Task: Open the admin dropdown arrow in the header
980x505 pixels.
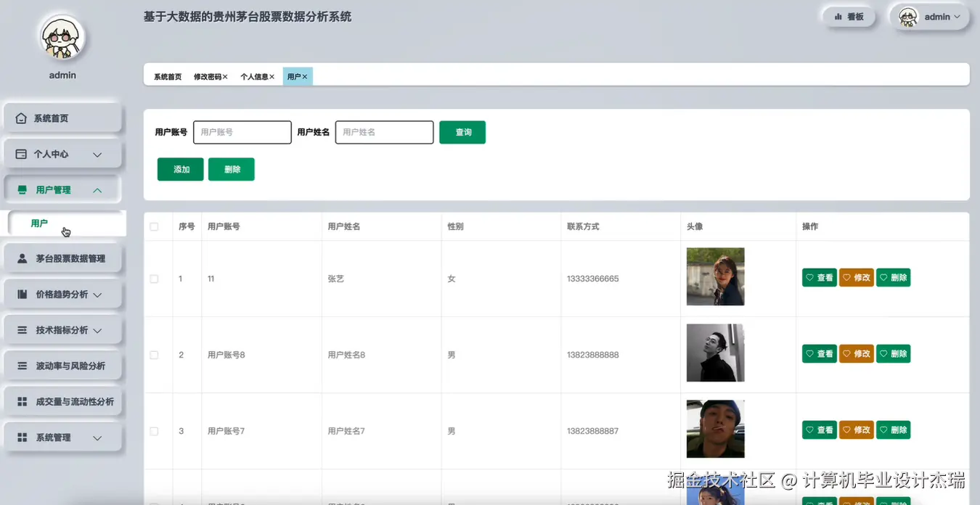Action: tap(957, 17)
